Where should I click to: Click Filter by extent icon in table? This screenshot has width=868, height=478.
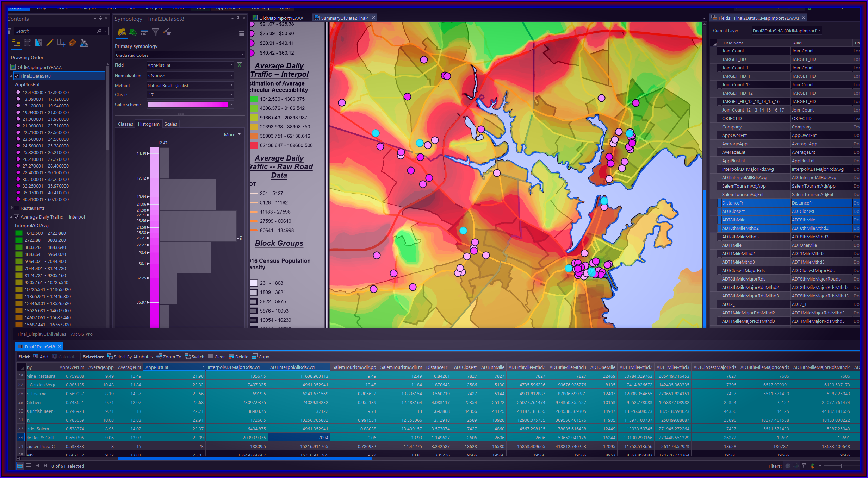click(805, 466)
